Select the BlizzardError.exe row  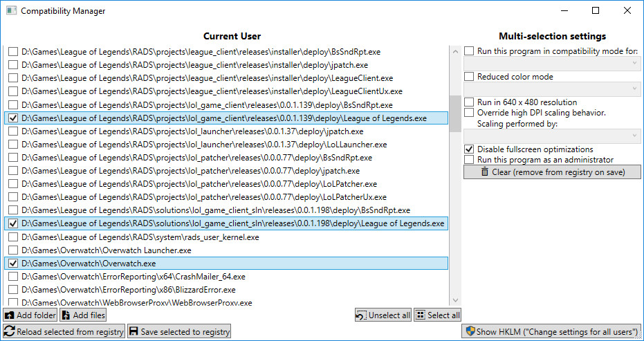tap(226, 290)
